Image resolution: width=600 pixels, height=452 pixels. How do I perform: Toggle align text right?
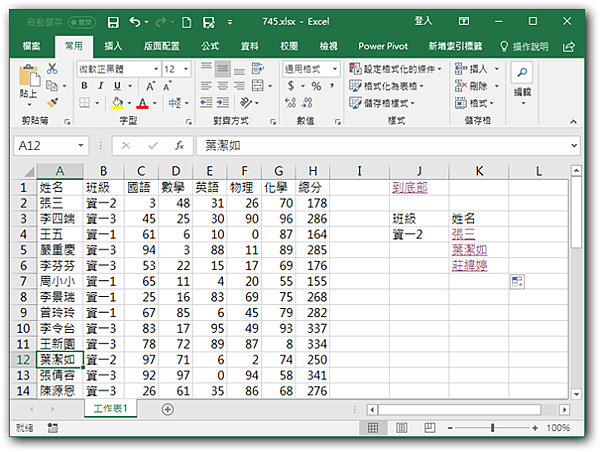(239, 86)
